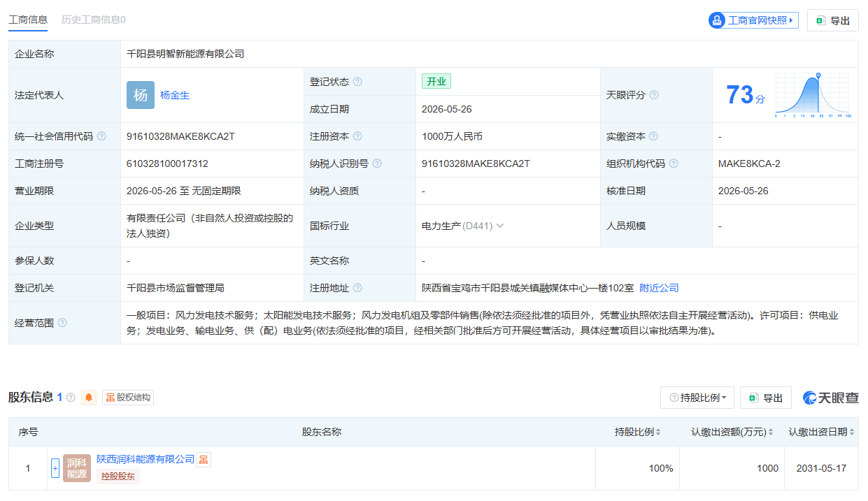
Task: Open 工商官网快照 snapshot button
Action: coord(753,20)
